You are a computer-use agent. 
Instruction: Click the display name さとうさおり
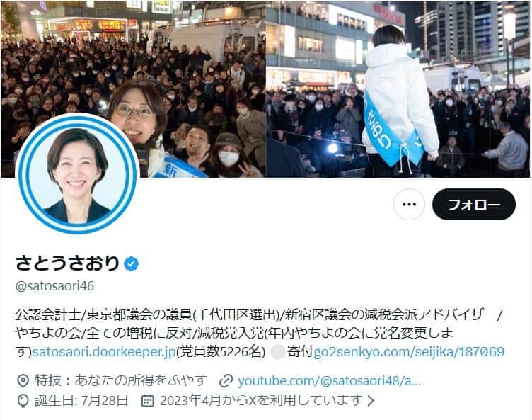67,263
